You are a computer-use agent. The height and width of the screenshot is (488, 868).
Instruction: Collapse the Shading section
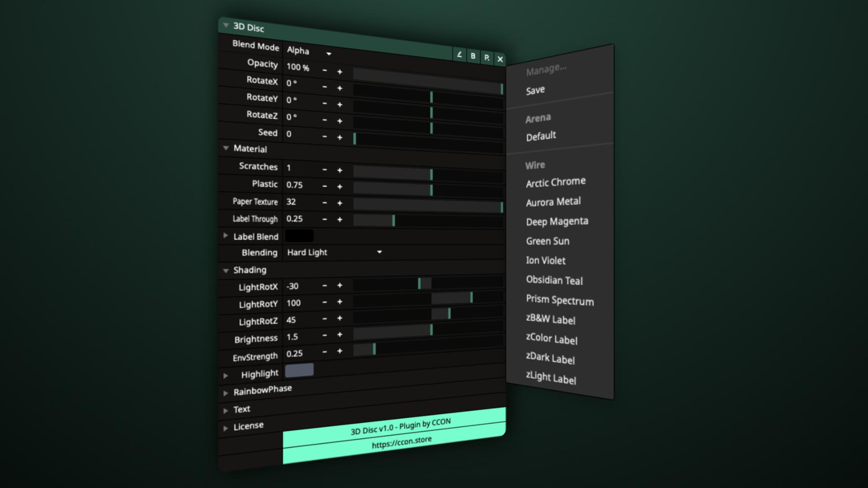tap(226, 270)
